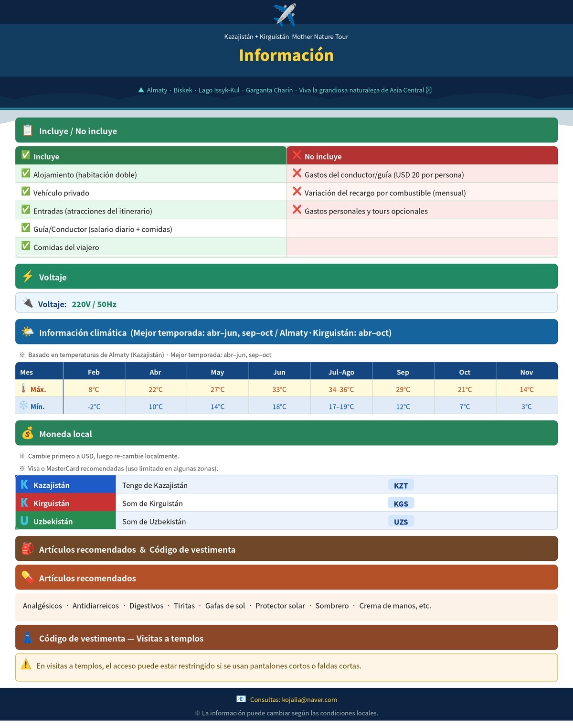Click the plug icon next to 220V / 50Hz
Screen dimensions: 573x728
pyautogui.click(x=28, y=303)
